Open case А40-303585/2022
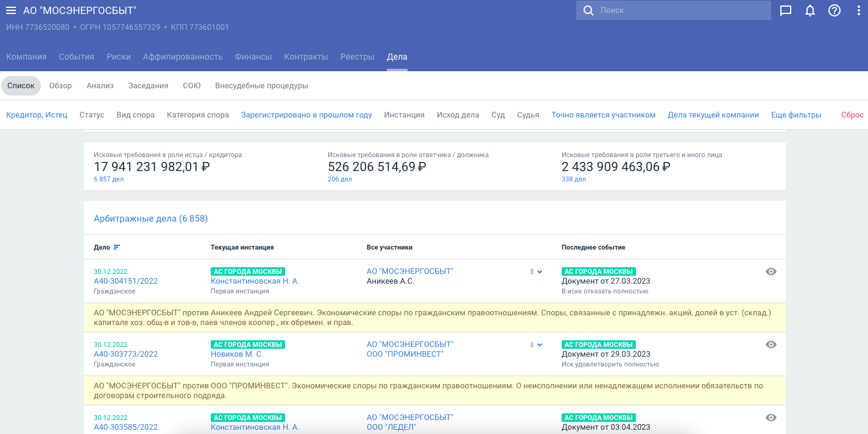868x434 pixels. pos(125,427)
